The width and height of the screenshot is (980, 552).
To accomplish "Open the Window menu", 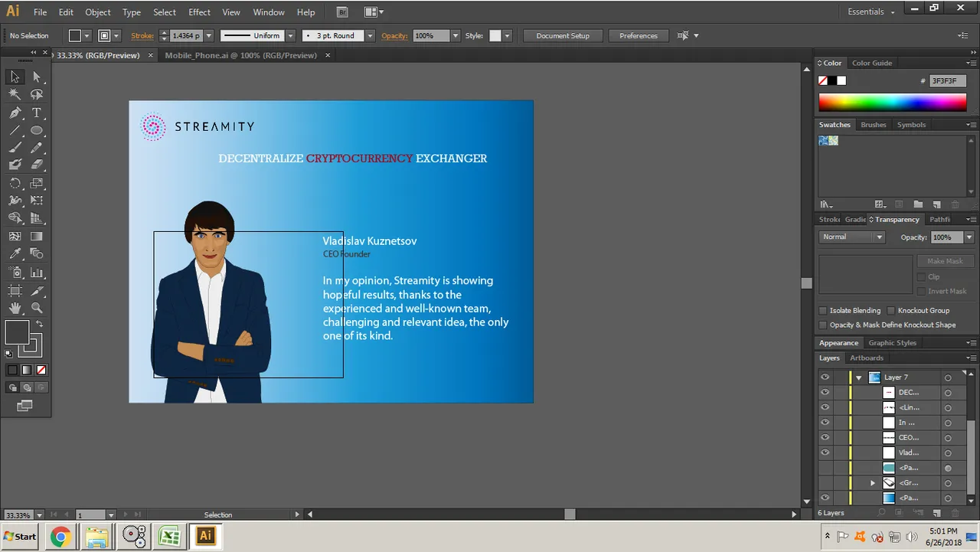I will click(269, 12).
